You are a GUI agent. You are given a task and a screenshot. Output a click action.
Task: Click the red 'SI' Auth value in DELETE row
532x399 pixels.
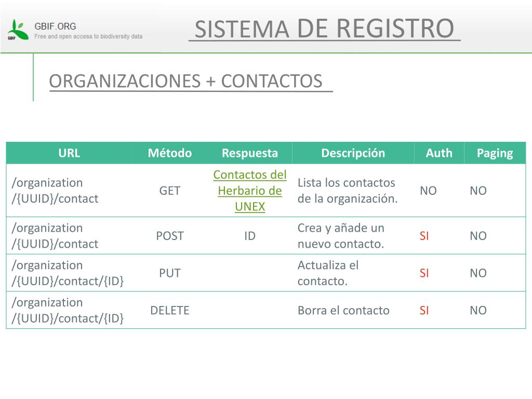424,311
